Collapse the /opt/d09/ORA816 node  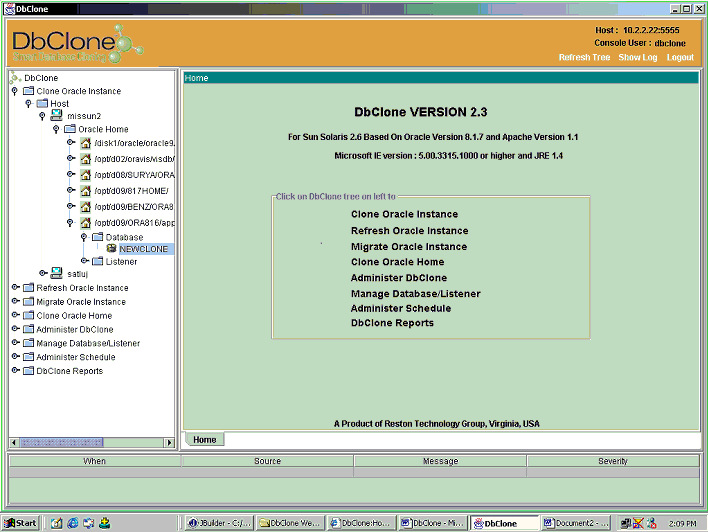70,223
